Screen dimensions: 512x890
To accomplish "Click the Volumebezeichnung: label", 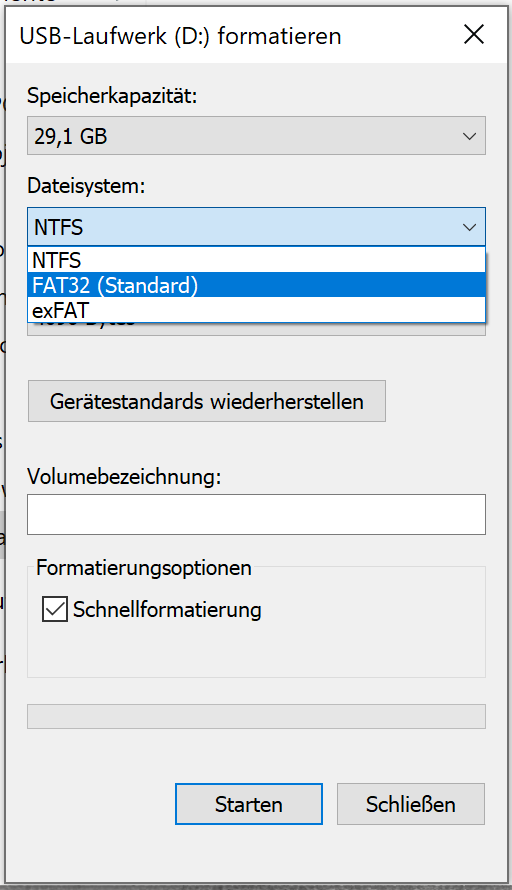I will (x=124, y=476).
